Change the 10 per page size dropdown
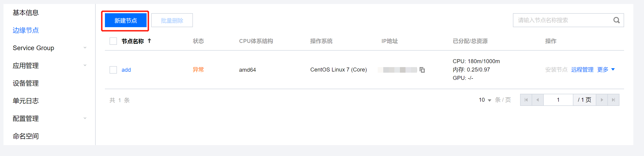The width and height of the screenshot is (644, 156). pos(485,100)
